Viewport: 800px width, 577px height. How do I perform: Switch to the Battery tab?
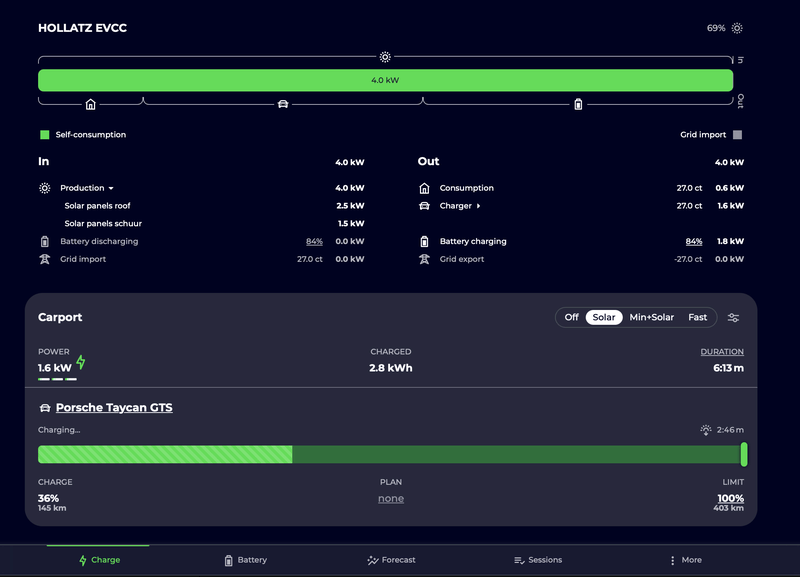[246, 560]
